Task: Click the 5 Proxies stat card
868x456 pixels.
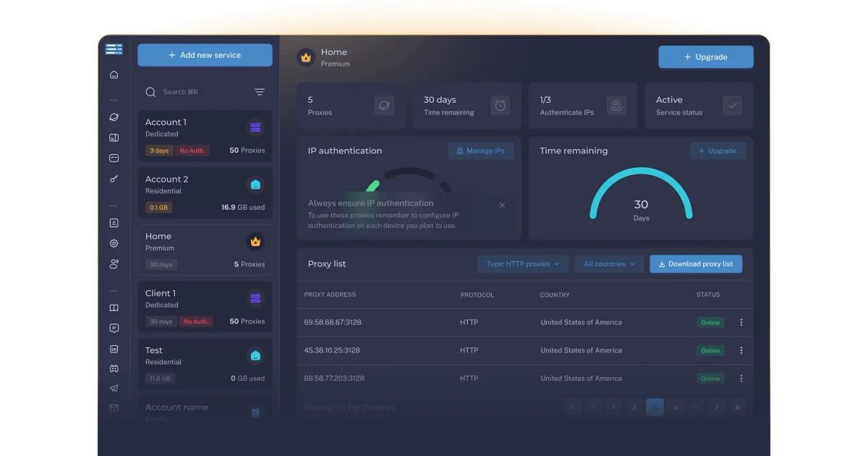Action: click(351, 106)
